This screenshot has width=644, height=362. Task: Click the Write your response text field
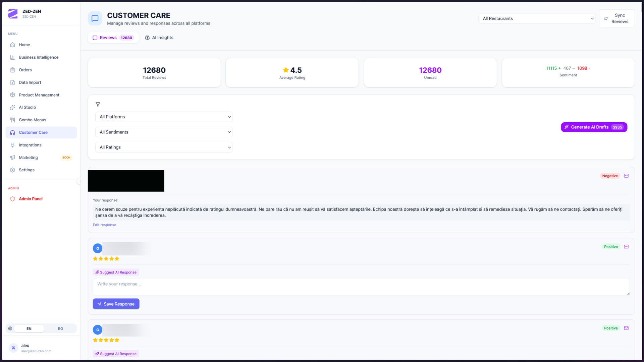[x=361, y=287]
